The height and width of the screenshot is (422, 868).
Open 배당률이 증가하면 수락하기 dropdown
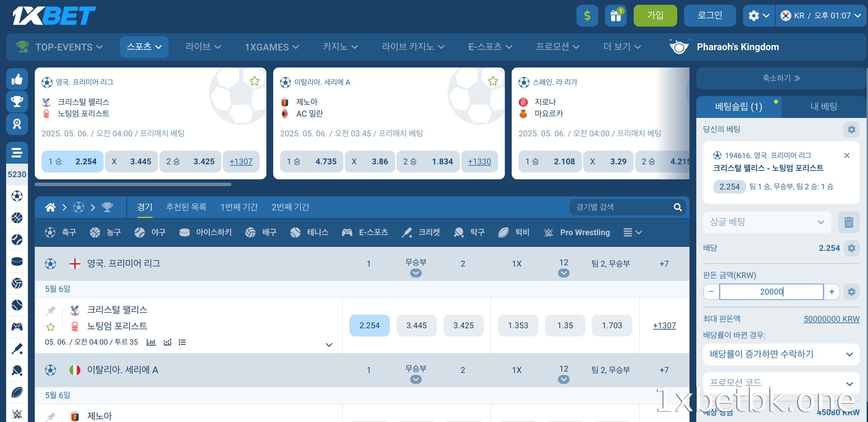(x=781, y=354)
